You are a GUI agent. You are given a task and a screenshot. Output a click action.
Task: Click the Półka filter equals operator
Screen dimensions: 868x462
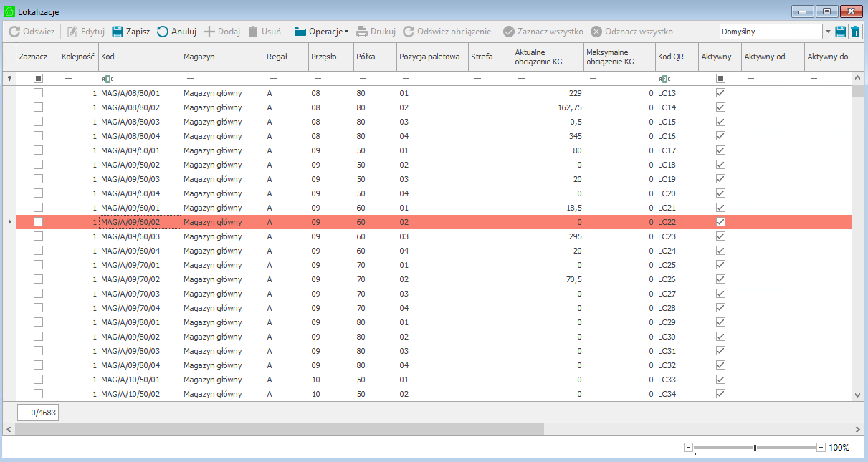pyautogui.click(x=363, y=79)
